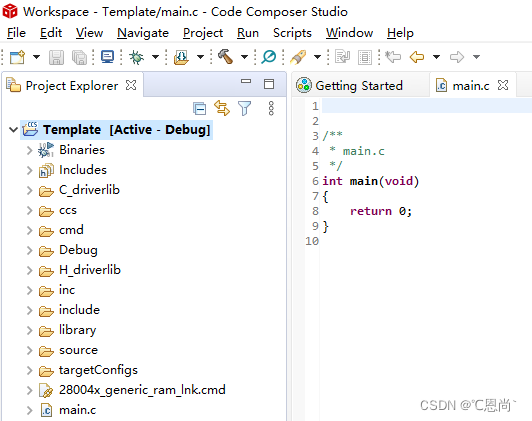Click the greyed block selection icon
Screen dimensions: 532x421
pos(365,57)
